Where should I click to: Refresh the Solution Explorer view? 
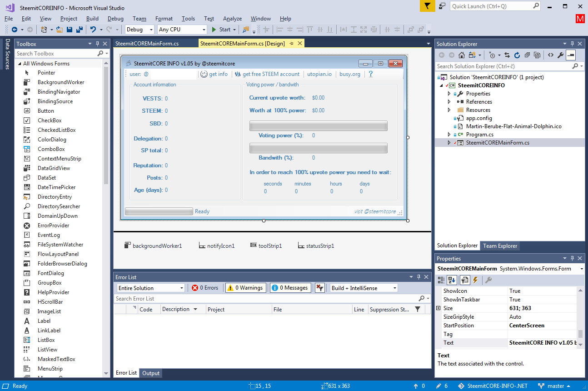click(x=517, y=55)
